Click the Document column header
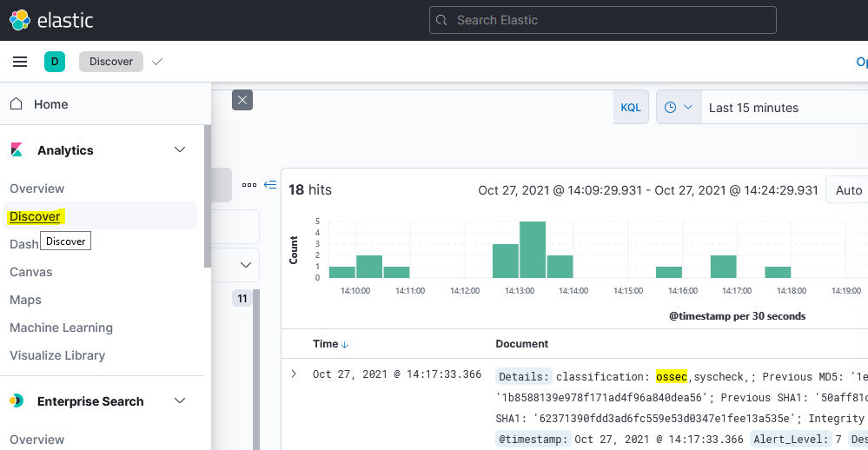This screenshot has height=450, width=868. coord(521,344)
